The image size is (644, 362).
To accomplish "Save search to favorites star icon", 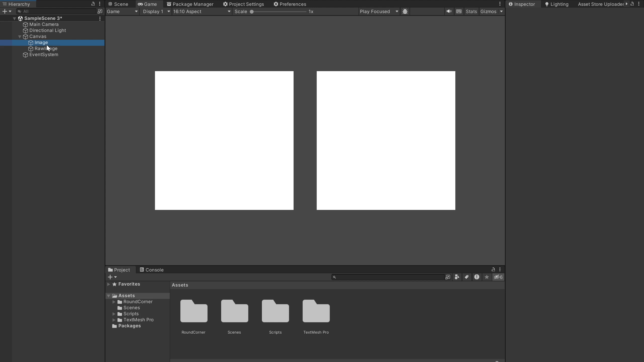I will (x=487, y=277).
